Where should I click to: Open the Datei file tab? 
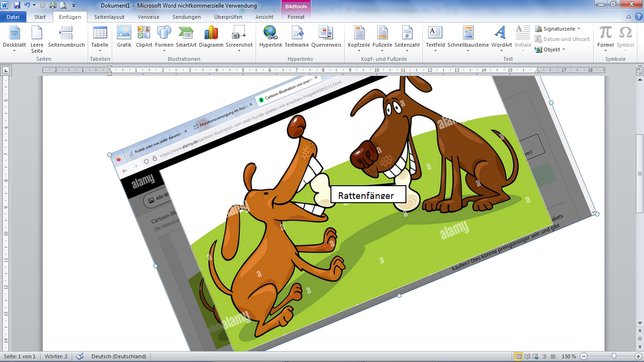click(x=13, y=17)
